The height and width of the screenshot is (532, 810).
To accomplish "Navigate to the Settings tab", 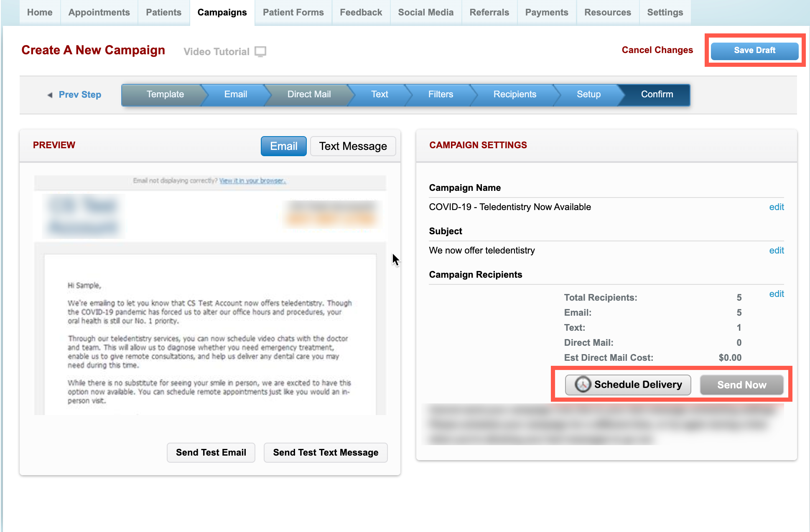I will [x=665, y=12].
